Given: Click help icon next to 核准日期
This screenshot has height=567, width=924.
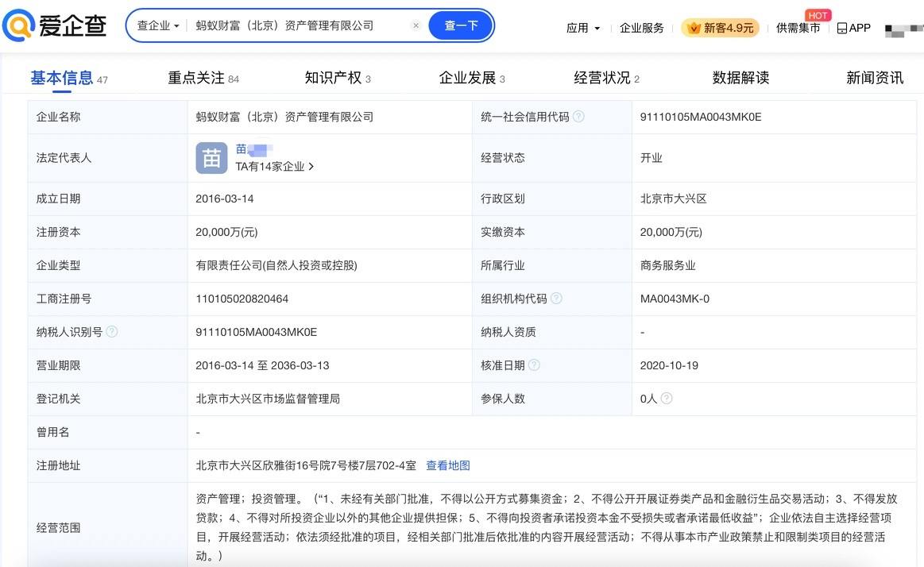Looking at the screenshot, I should pyautogui.click(x=534, y=364).
